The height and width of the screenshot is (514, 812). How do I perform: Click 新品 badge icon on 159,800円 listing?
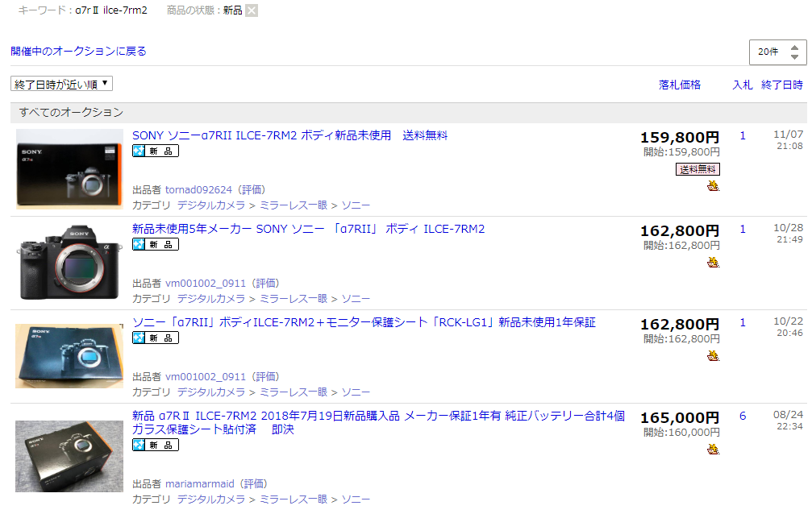pos(156,151)
